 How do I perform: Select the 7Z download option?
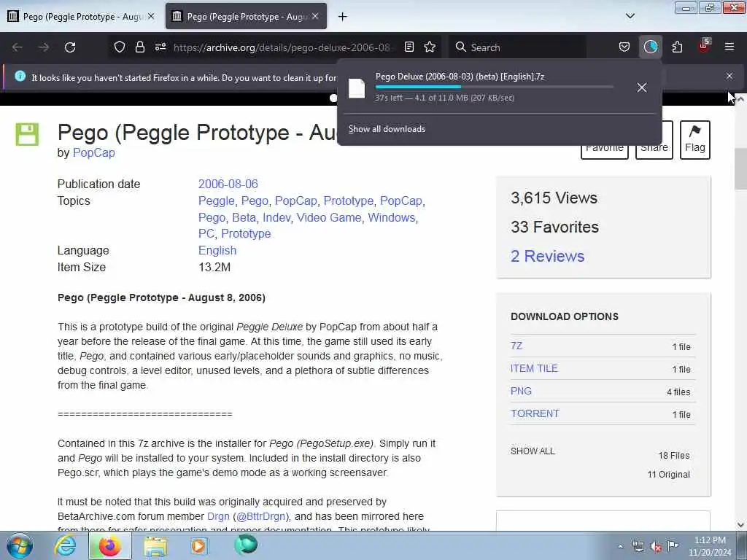click(x=516, y=346)
